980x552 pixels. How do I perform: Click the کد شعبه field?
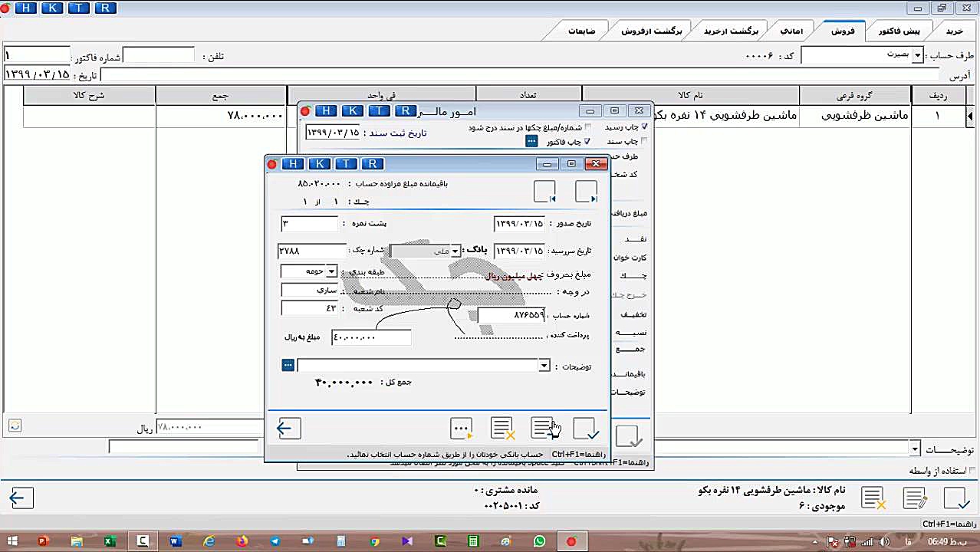pos(309,308)
